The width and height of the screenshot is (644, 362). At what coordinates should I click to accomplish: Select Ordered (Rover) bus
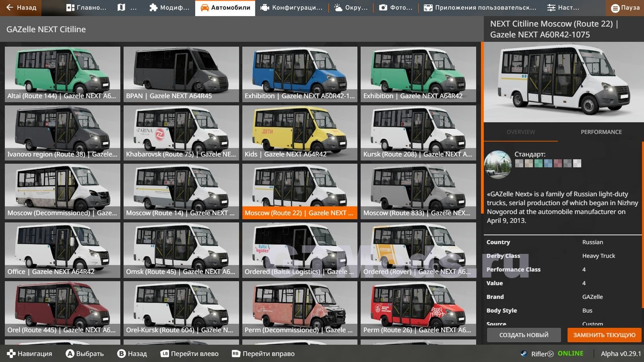tap(419, 250)
